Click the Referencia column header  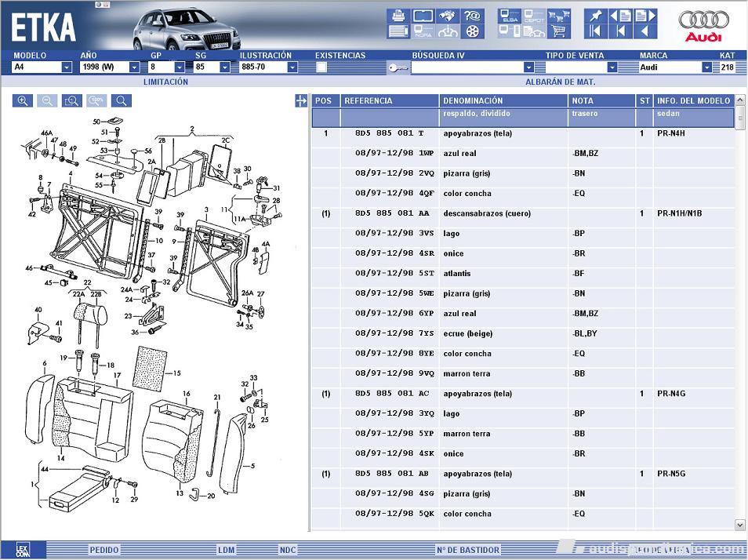click(x=389, y=100)
